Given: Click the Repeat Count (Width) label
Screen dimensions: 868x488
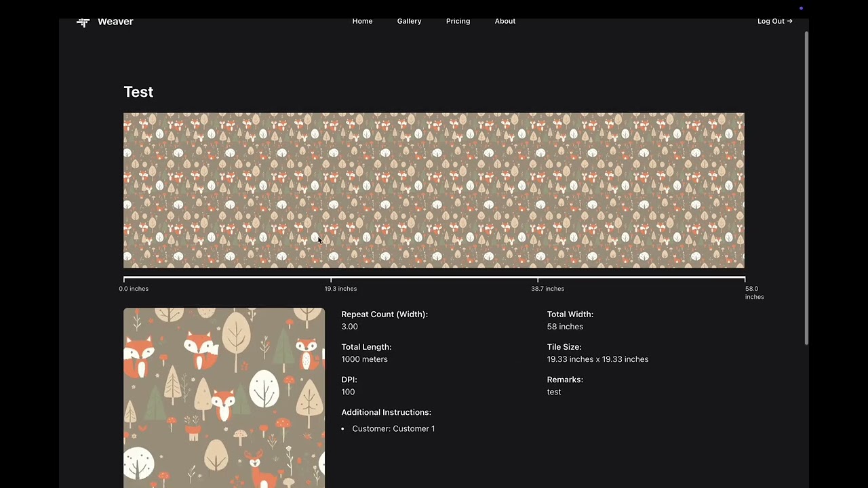Looking at the screenshot, I should [x=384, y=314].
